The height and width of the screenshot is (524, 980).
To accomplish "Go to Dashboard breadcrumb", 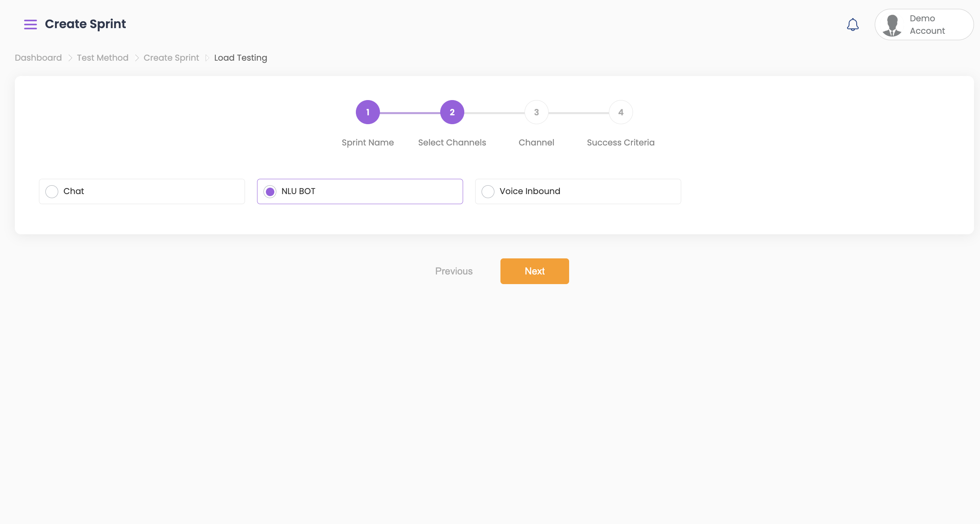I will [x=38, y=58].
